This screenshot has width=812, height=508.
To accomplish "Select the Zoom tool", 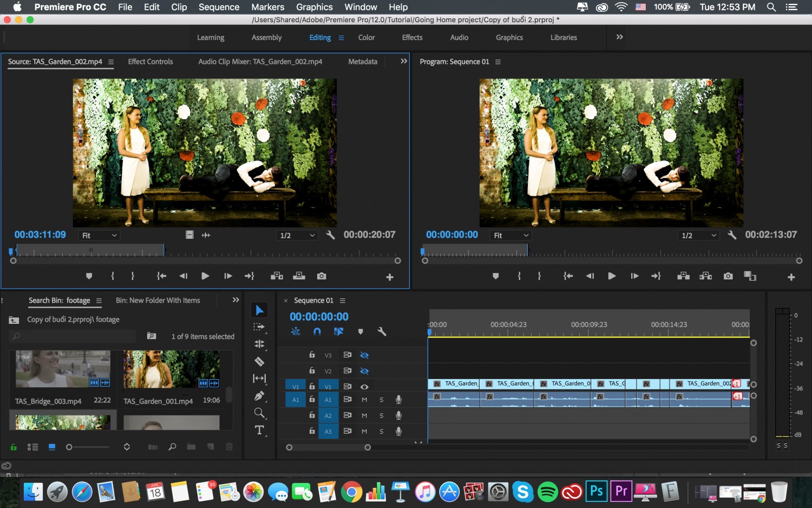I will click(259, 413).
